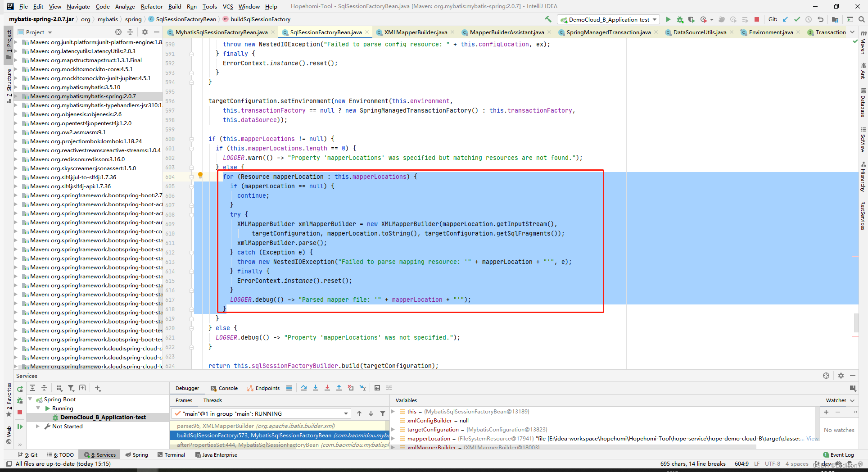Click the intention lightbulb at line 604
The height and width of the screenshot is (472, 868).
[x=200, y=176]
